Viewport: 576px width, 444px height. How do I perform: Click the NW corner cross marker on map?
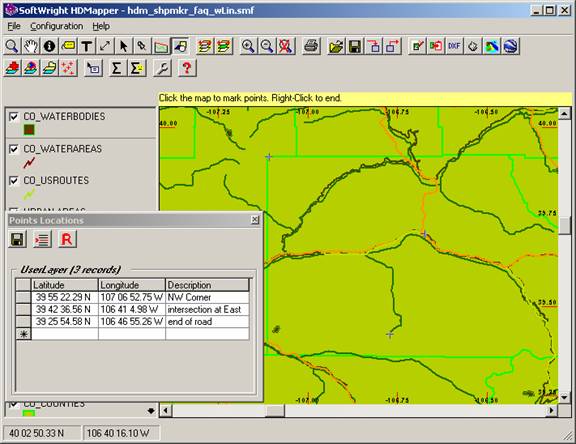pos(269,157)
